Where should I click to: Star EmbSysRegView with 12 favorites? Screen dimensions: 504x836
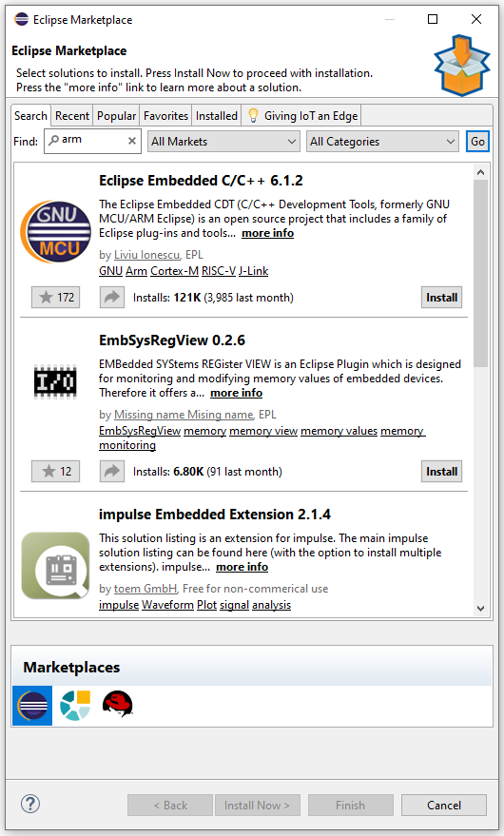(x=56, y=472)
